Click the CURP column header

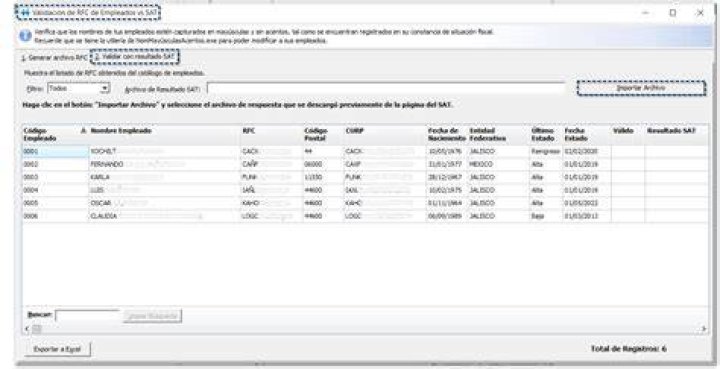pyautogui.click(x=385, y=134)
